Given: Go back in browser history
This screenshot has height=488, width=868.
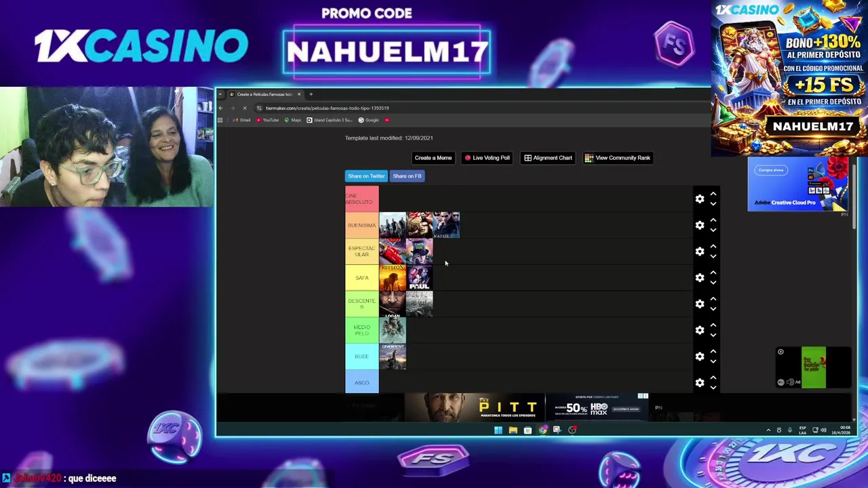Looking at the screenshot, I should click(220, 108).
